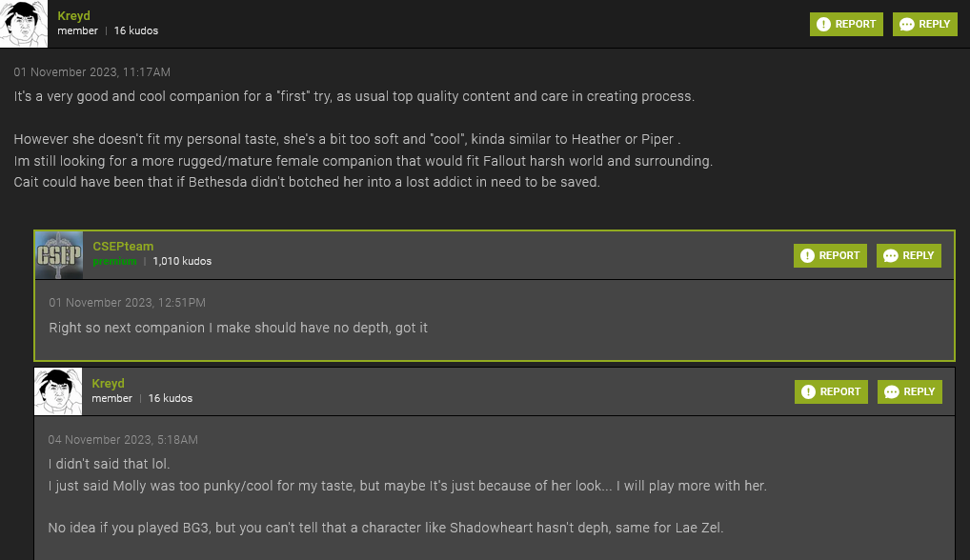The height and width of the screenshot is (560, 970).
Task: Open CSEPteam's CSEP logo avatar
Action: pos(59,254)
